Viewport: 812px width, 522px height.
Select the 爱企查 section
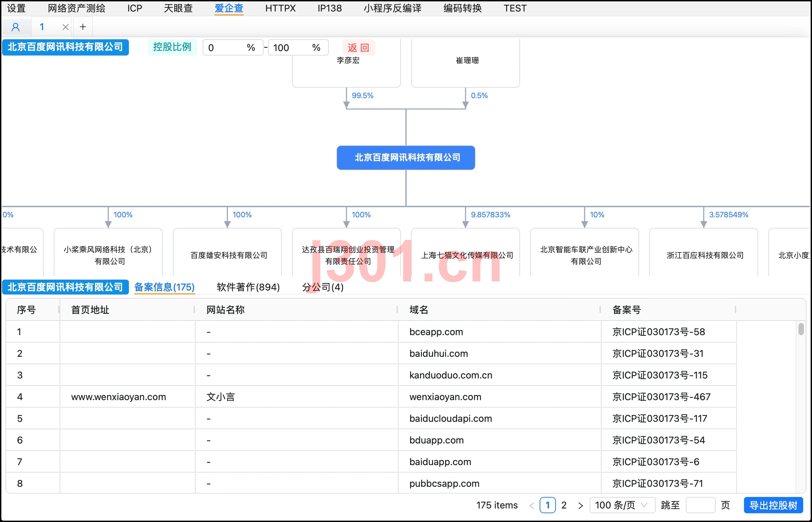tap(229, 8)
